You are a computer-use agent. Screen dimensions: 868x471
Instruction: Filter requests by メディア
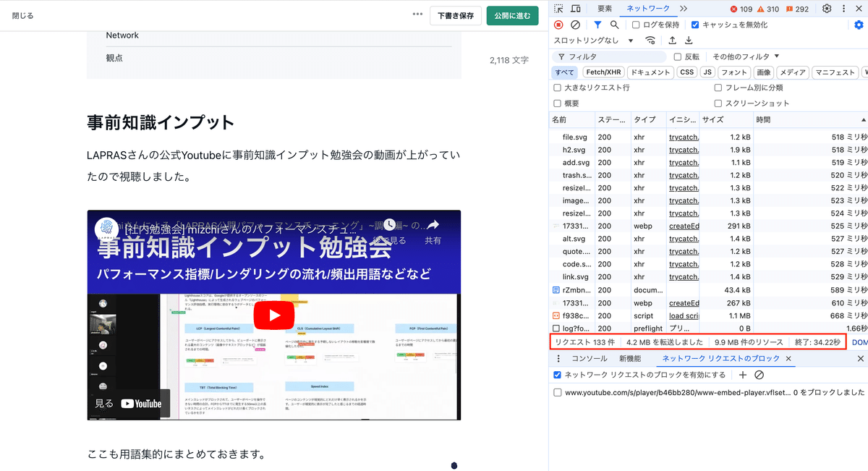(x=793, y=72)
